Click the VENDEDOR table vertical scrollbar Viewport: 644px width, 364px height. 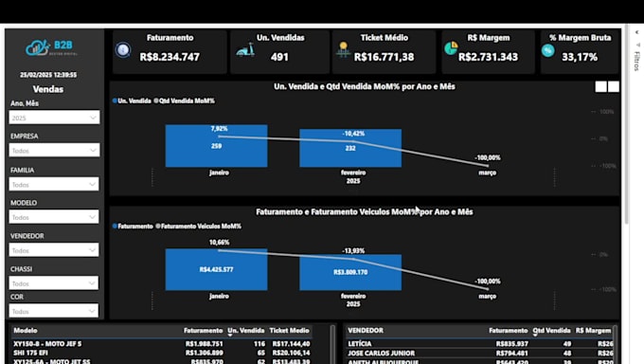(615, 345)
